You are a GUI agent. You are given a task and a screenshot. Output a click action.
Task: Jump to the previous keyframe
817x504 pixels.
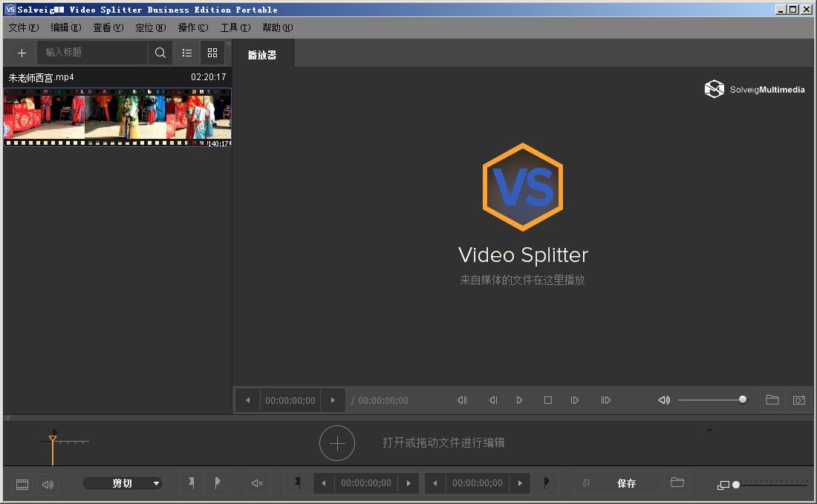(462, 400)
